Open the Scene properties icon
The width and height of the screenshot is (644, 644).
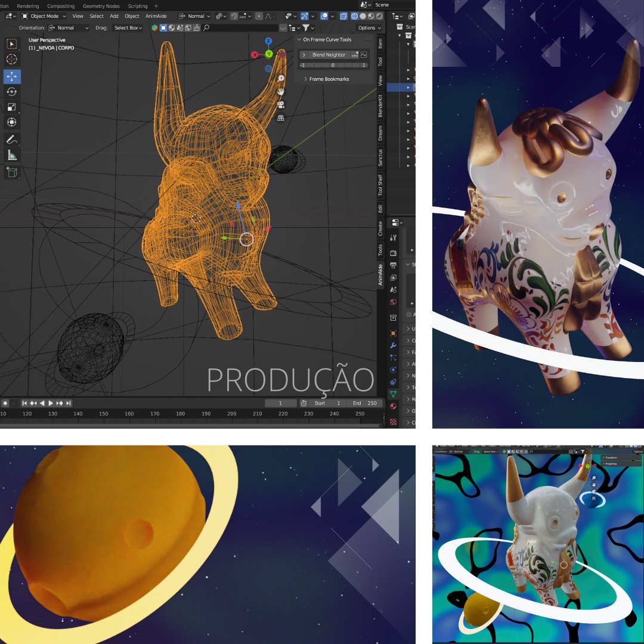click(393, 290)
